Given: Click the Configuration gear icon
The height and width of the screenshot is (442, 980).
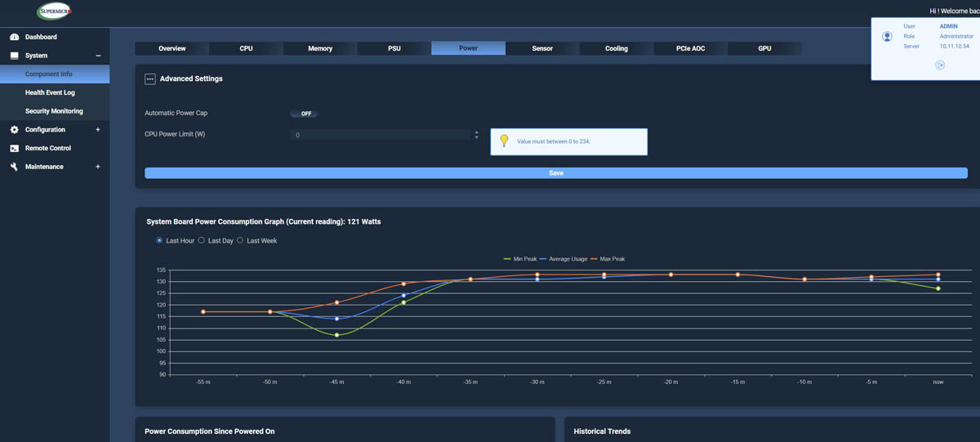Looking at the screenshot, I should coord(14,130).
